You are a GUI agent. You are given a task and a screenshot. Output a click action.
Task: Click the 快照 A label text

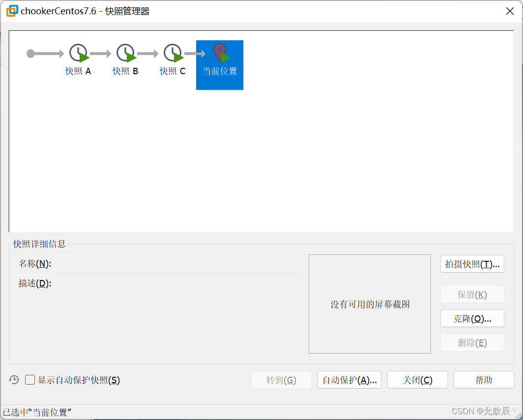coord(78,71)
